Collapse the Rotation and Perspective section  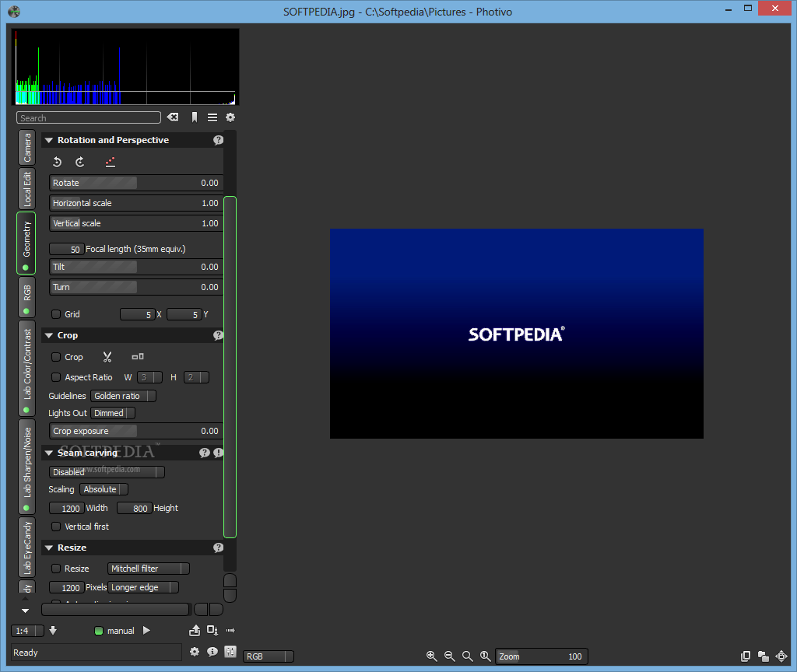tap(49, 140)
